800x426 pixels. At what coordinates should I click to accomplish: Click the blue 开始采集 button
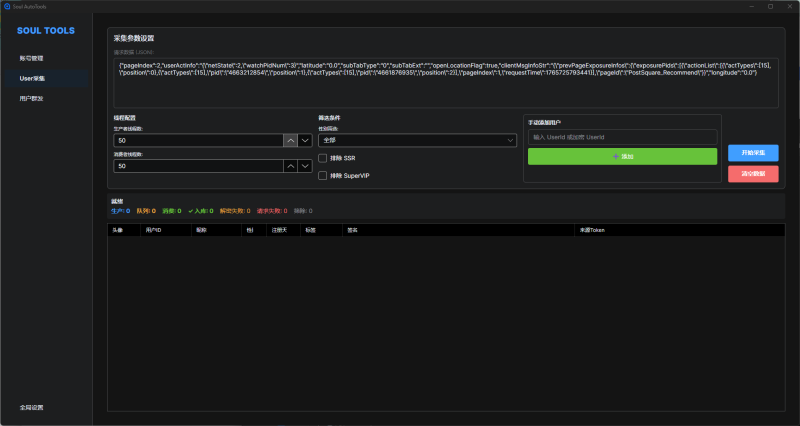click(753, 153)
